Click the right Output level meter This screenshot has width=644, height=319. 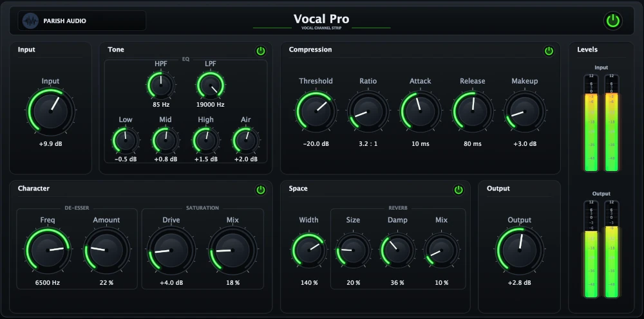point(612,250)
